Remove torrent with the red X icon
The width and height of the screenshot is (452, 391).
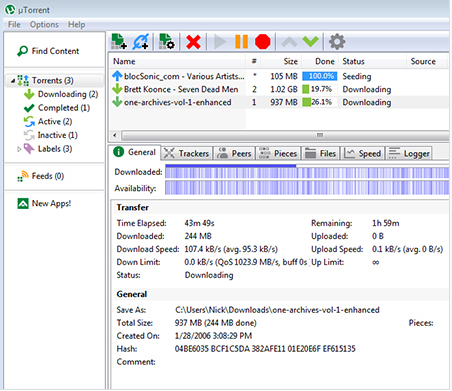coord(193,42)
